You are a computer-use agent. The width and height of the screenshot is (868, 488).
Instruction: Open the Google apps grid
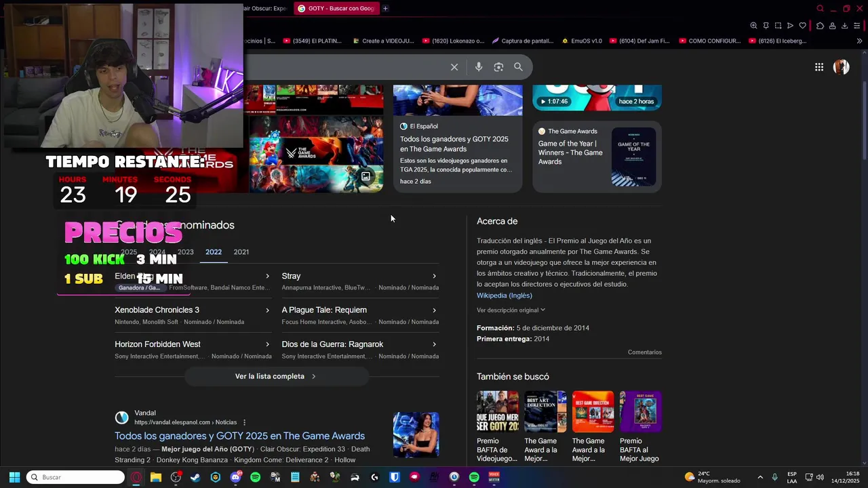click(x=819, y=66)
